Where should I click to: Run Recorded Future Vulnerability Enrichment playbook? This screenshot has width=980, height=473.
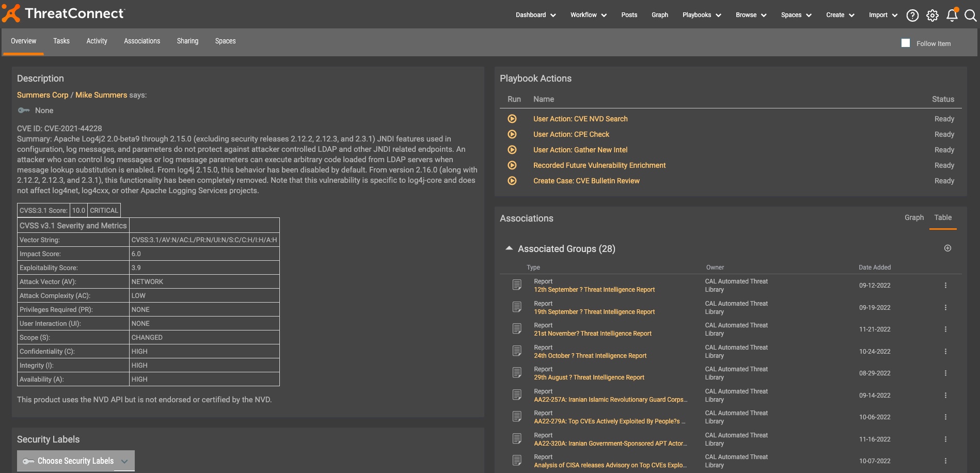click(512, 165)
